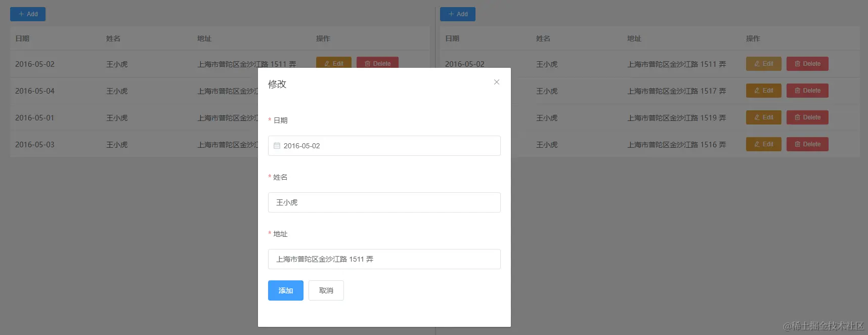Click date cell 2016-05-01 in left table
868x335 pixels.
[x=35, y=118]
